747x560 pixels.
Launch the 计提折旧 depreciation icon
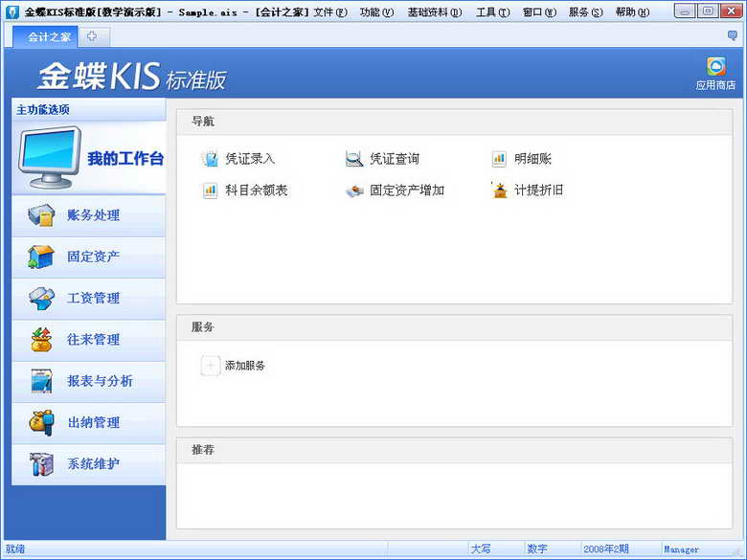click(499, 190)
